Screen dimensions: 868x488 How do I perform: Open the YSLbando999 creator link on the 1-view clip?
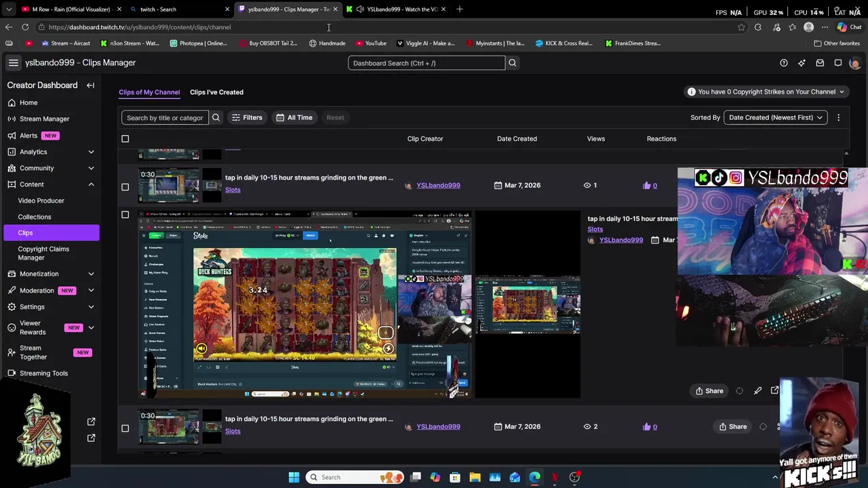[x=438, y=185]
